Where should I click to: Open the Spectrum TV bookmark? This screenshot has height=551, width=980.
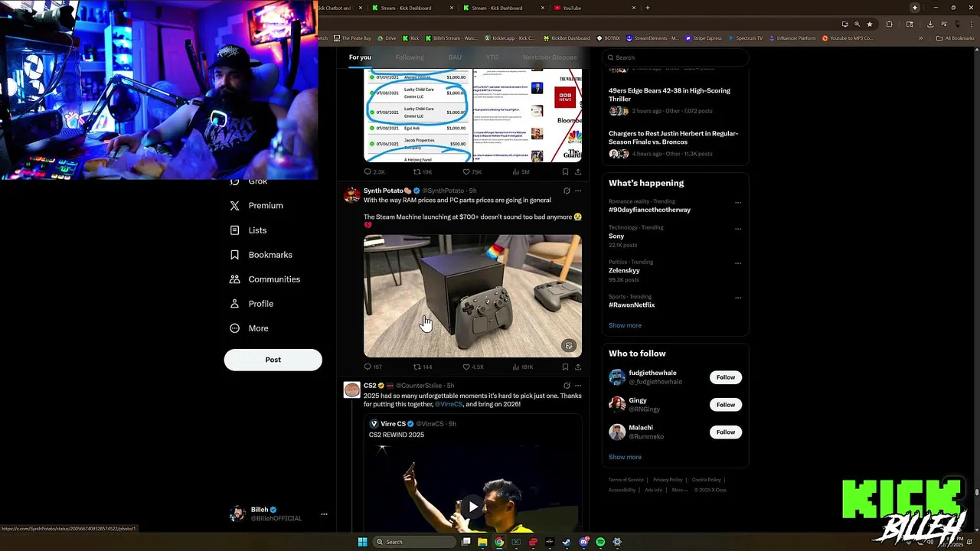[x=745, y=38]
